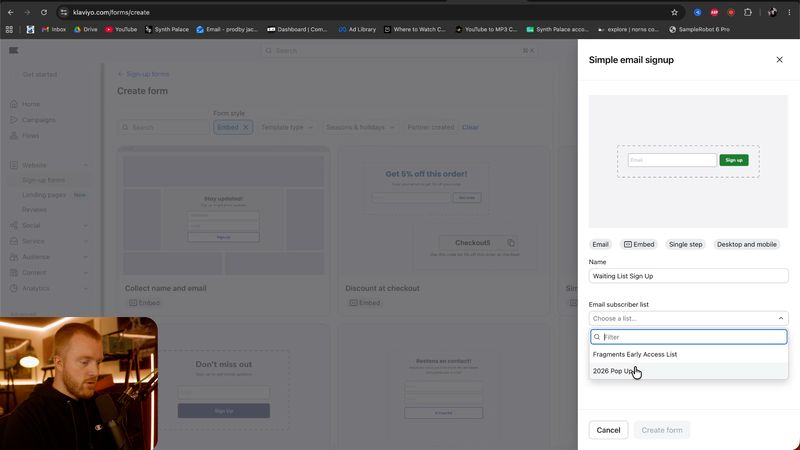Image resolution: width=800 pixels, height=450 pixels.
Task: Open the Chrome three-dot menu
Action: (789, 12)
